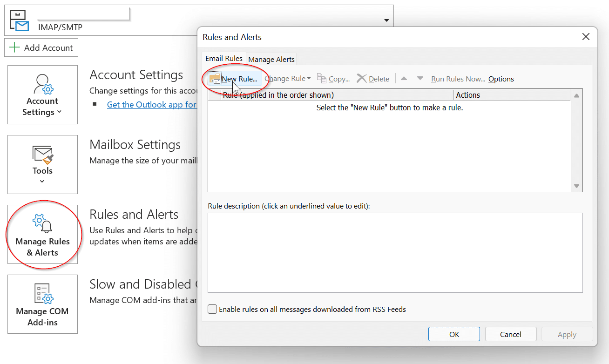Expand the Account Settings menu button
The height and width of the screenshot is (364, 609).
point(42,95)
